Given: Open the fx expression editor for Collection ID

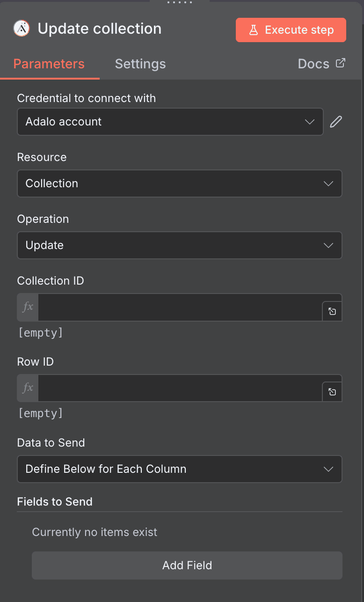Looking at the screenshot, I should click(x=27, y=307).
